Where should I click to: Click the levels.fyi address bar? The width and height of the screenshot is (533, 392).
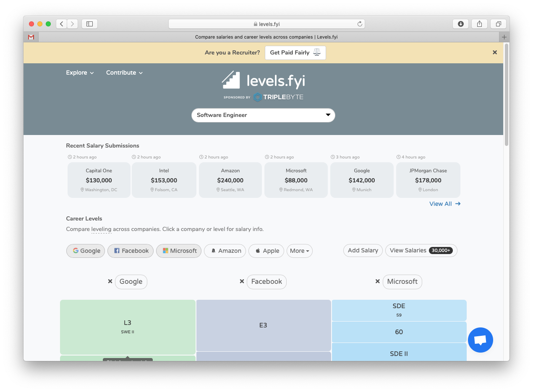click(266, 24)
